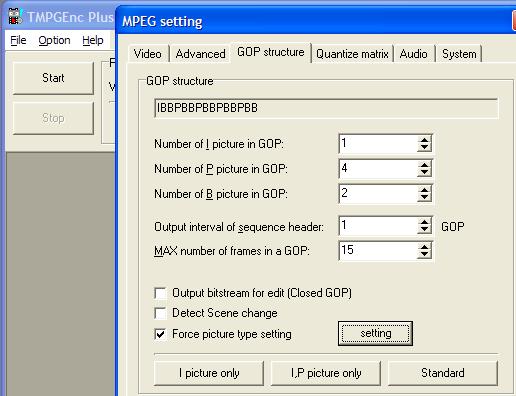Increase Number of P picture in GOP
The width and height of the screenshot is (516, 396).
[424, 165]
